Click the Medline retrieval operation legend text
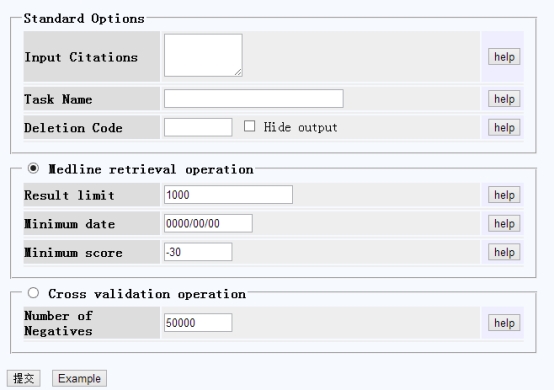Screen dimensions: 554x390 click(x=151, y=170)
